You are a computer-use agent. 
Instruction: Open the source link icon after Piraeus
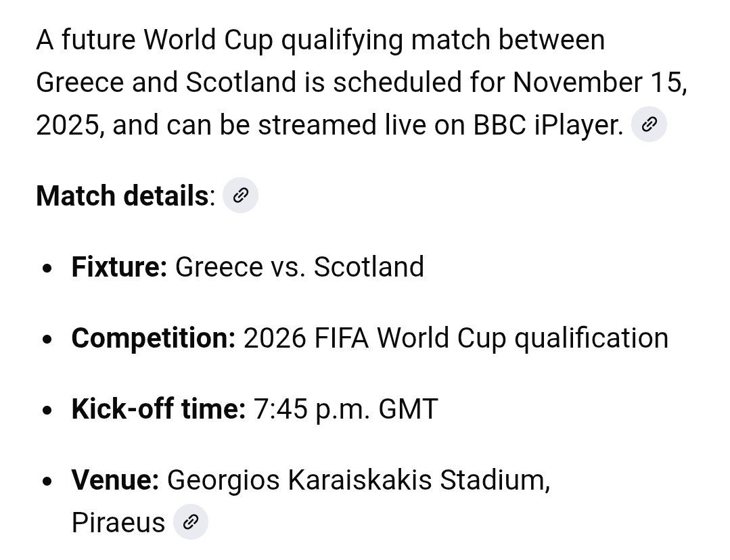[x=190, y=522]
